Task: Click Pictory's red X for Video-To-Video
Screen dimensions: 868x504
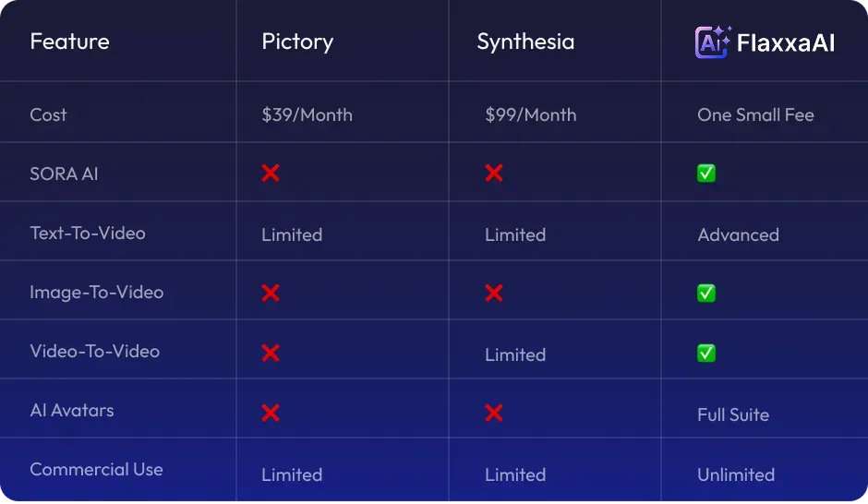Action: [271, 353]
